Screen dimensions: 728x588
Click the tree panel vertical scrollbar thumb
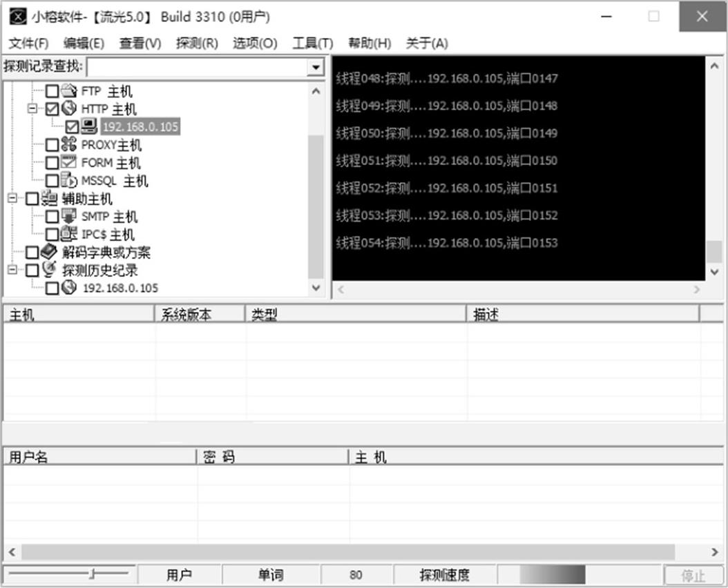(316, 206)
